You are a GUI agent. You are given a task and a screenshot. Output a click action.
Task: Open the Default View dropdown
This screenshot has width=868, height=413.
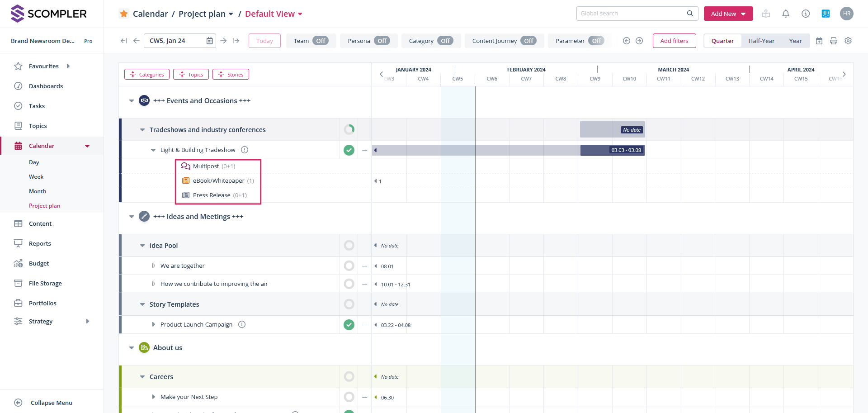[x=274, y=14]
